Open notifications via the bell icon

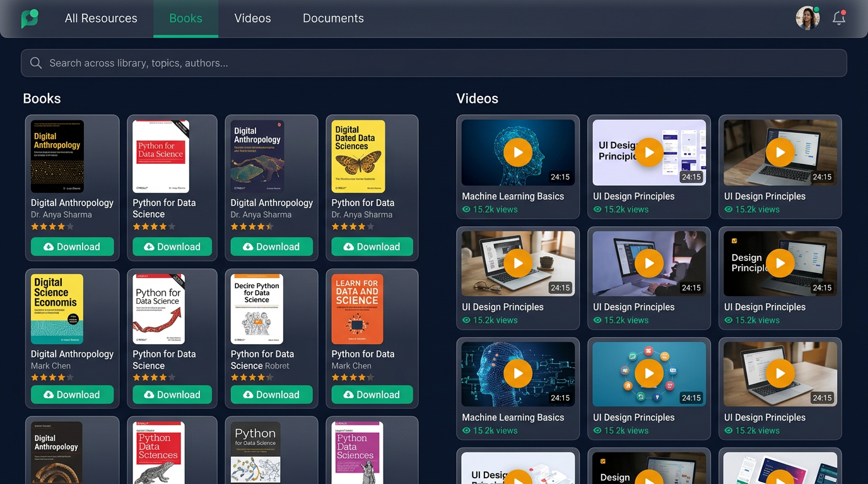click(839, 18)
